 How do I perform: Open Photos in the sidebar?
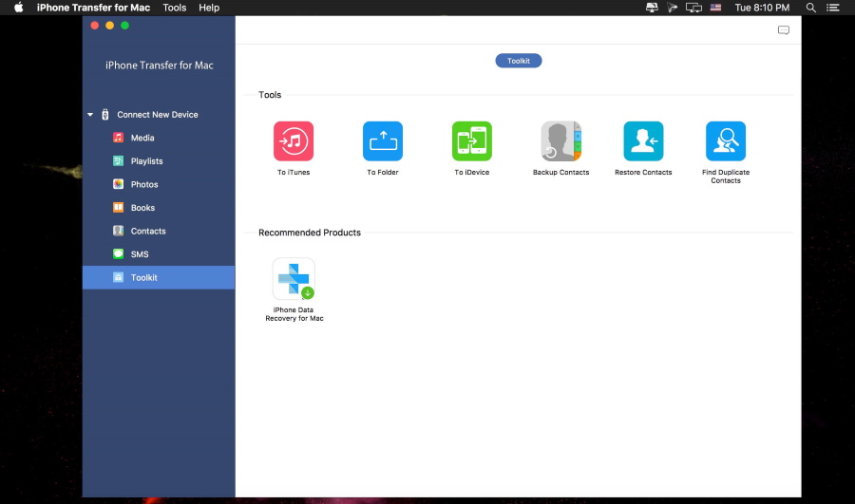(x=159, y=184)
